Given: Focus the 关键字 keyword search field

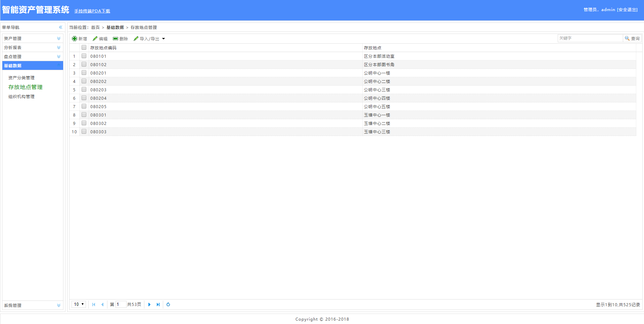Looking at the screenshot, I should [590, 38].
